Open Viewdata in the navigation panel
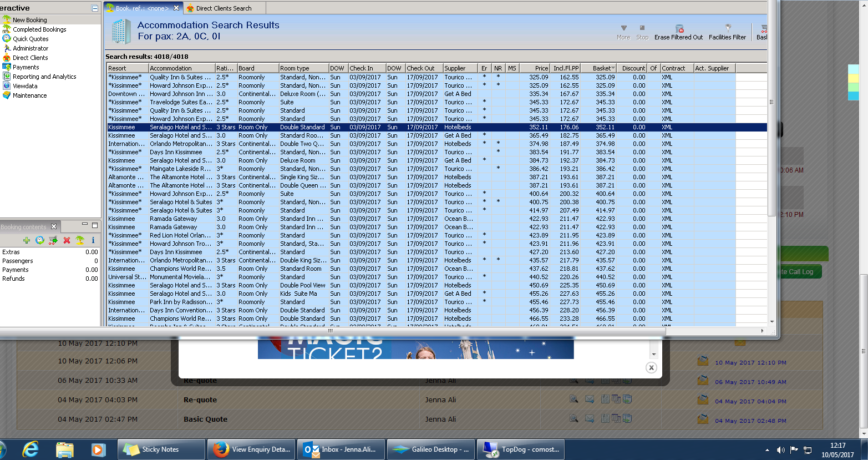This screenshot has height=460, width=868. (x=25, y=86)
